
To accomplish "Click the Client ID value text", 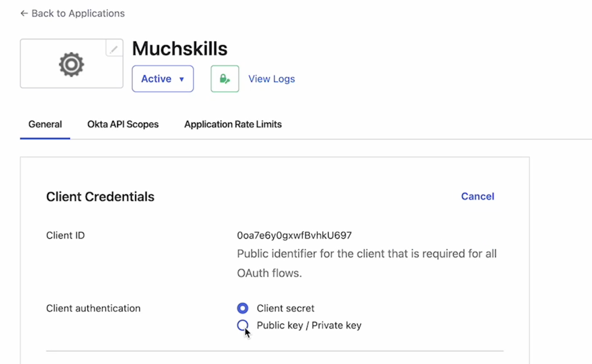I will [295, 235].
